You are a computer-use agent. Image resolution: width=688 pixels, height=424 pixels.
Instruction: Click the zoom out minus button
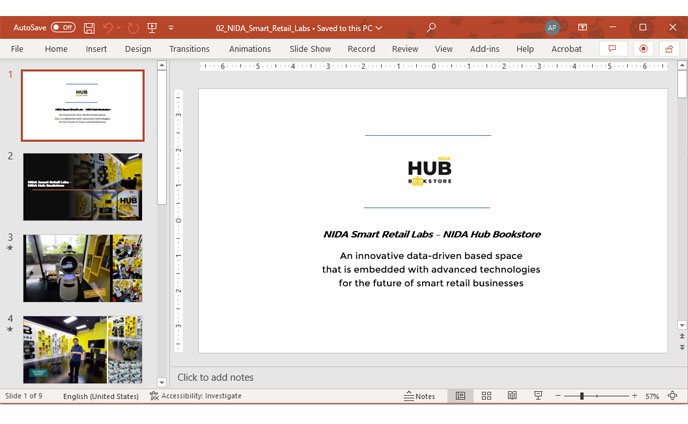[558, 396]
